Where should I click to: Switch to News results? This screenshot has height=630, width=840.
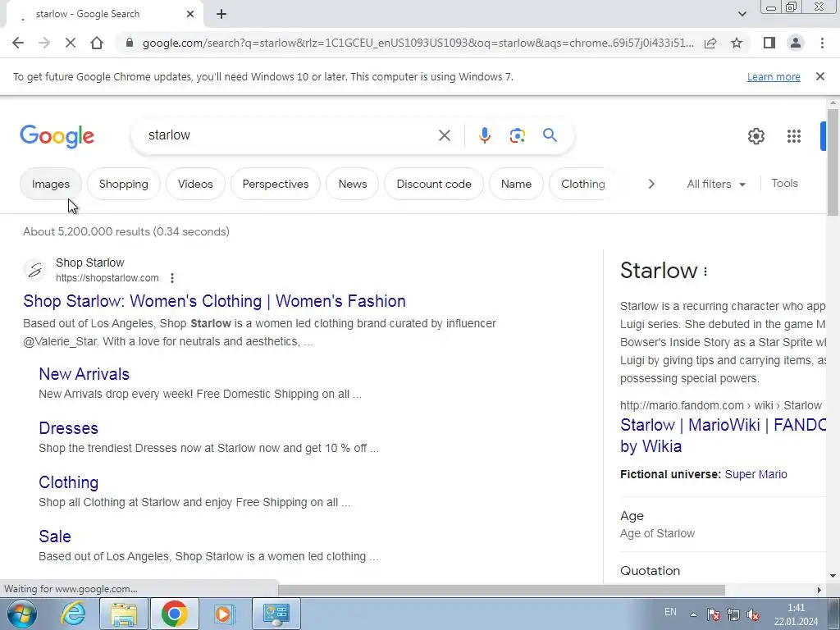click(353, 184)
